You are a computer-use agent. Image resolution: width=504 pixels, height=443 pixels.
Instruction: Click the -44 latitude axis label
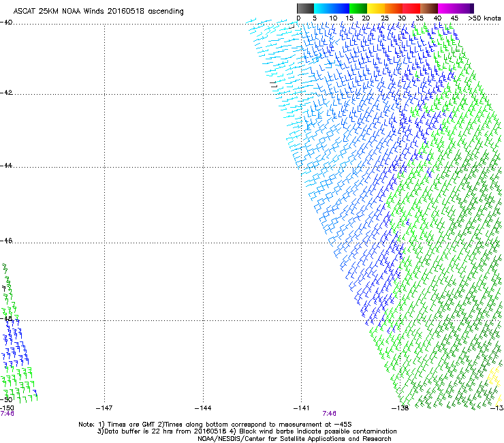(6, 166)
